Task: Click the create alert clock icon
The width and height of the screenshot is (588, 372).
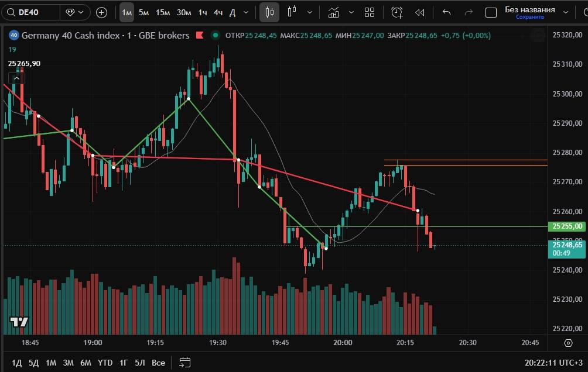Action: 397,12
